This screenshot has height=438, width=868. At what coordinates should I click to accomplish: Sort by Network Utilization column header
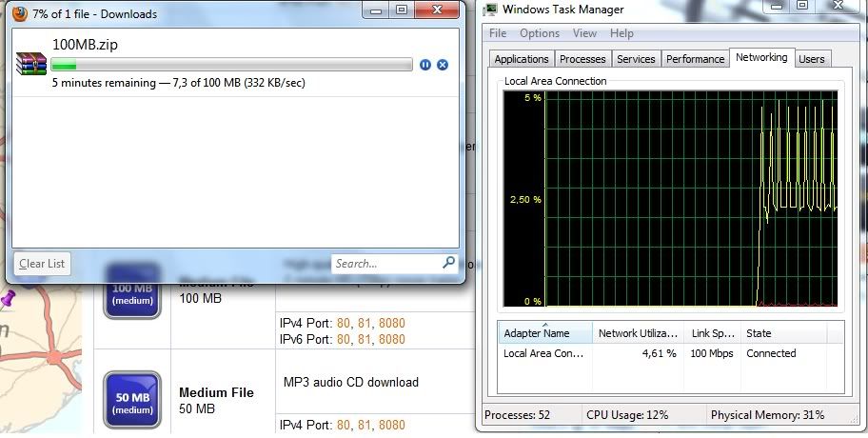tap(639, 333)
